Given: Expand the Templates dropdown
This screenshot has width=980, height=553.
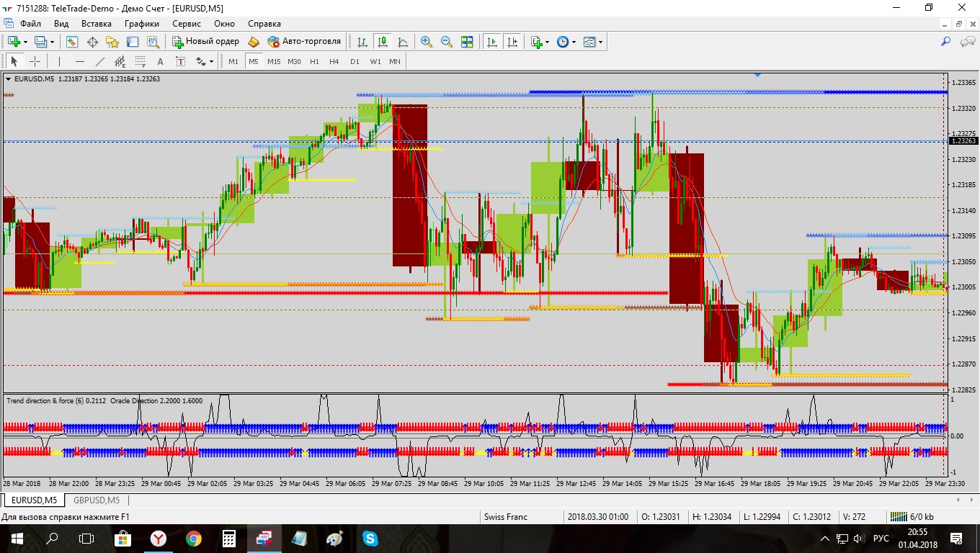Looking at the screenshot, I should 600,42.
